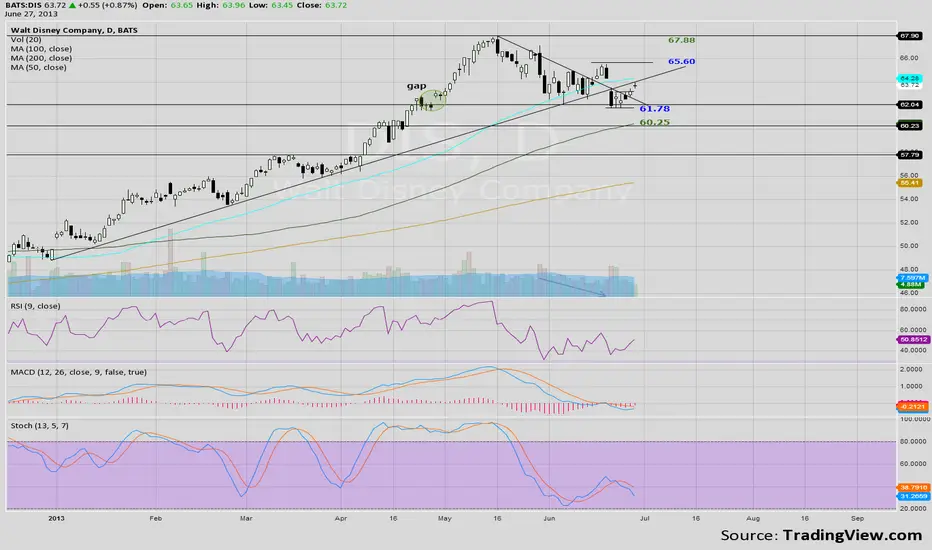Click the Aug time axis label
Viewport: 932px width, 550px height.
[753, 518]
